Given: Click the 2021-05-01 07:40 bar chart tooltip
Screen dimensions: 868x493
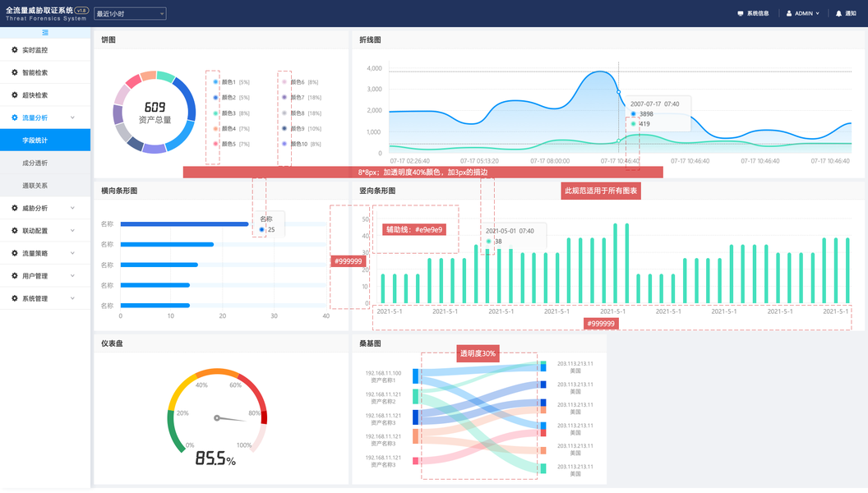Looking at the screenshot, I should pos(513,236).
